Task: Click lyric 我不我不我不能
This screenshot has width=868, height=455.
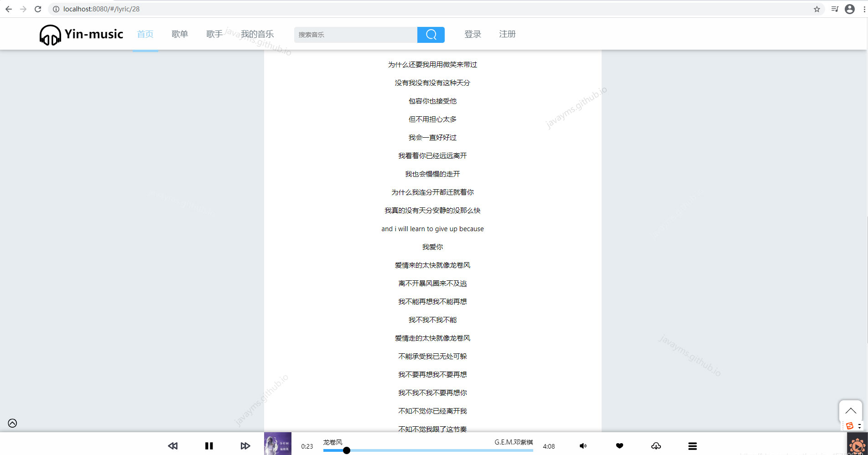Action: 432,320
